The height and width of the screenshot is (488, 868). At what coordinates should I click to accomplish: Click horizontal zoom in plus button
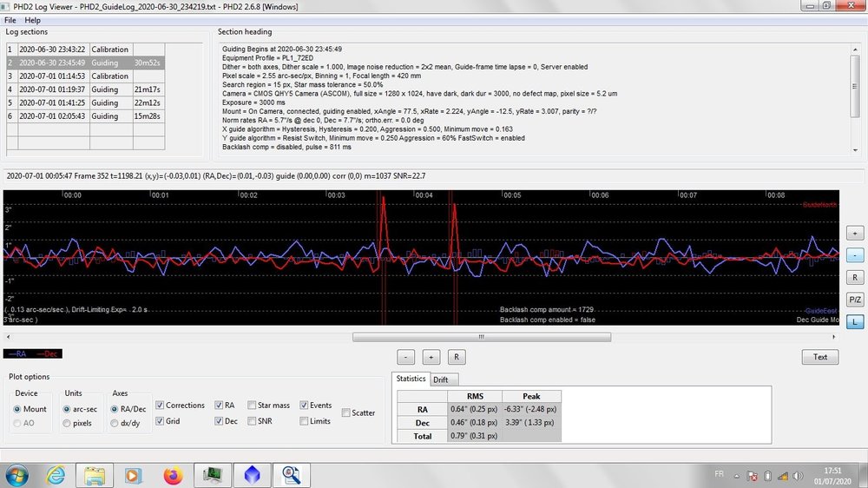[431, 357]
